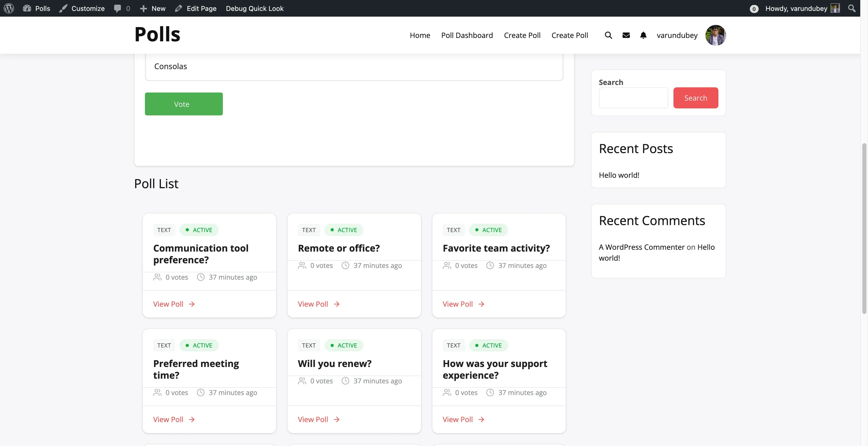This screenshot has height=446, width=868.
Task: Click the Poll List heading
Action: click(x=156, y=183)
